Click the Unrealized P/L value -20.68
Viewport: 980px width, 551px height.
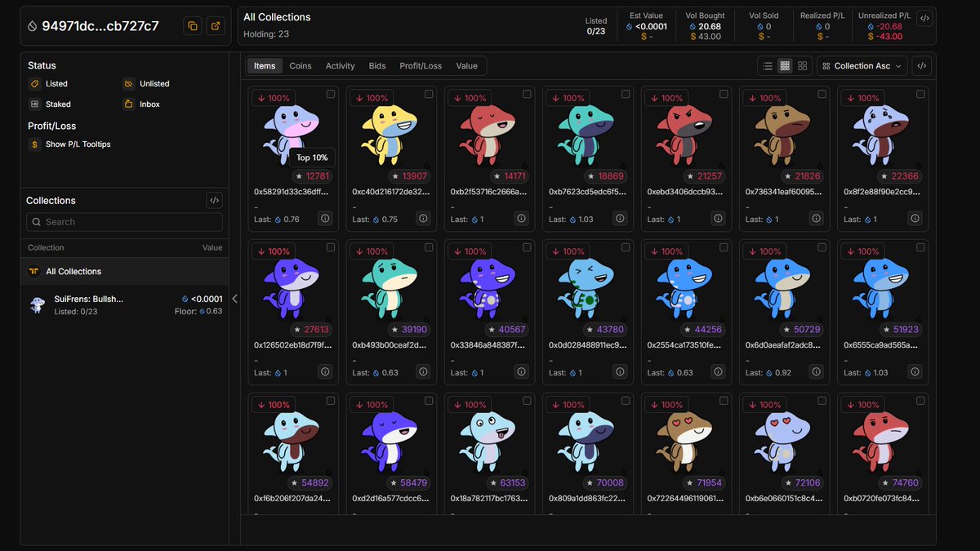click(884, 26)
